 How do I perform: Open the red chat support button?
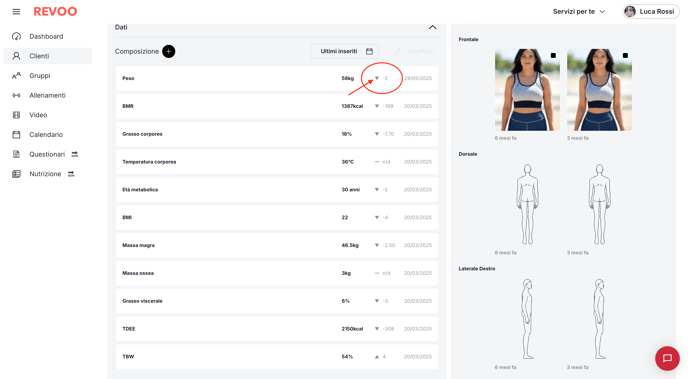click(x=667, y=358)
